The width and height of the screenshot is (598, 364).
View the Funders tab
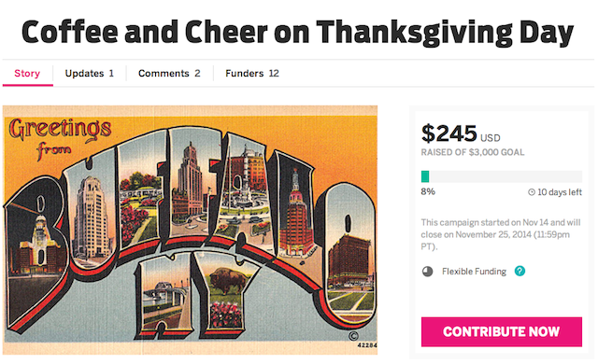click(252, 73)
